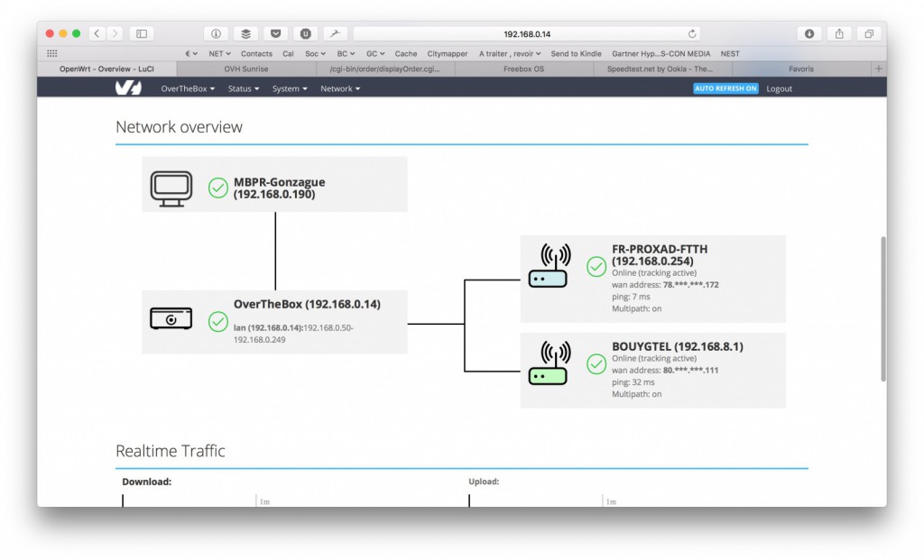Open the Citymapper bookmark

click(448, 53)
